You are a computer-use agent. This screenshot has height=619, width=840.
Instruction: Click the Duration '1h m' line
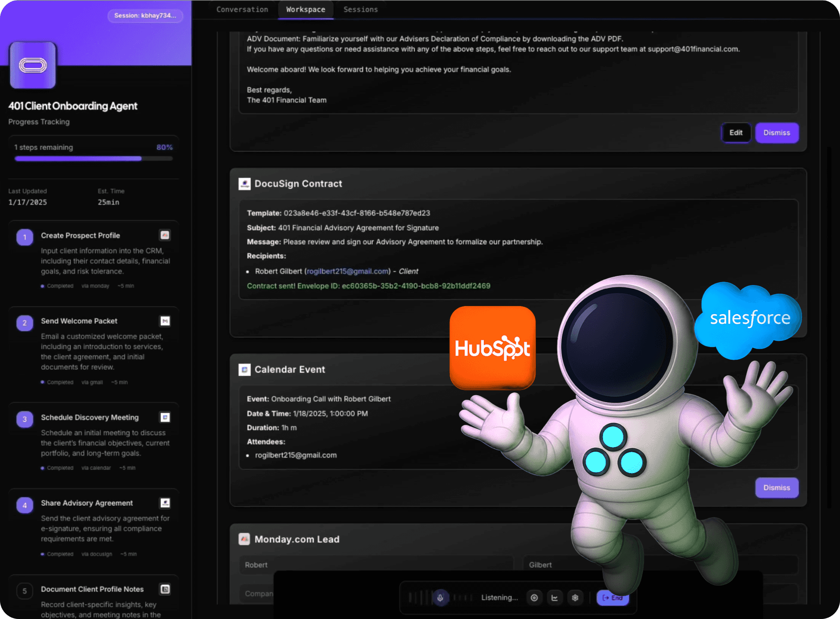(272, 428)
